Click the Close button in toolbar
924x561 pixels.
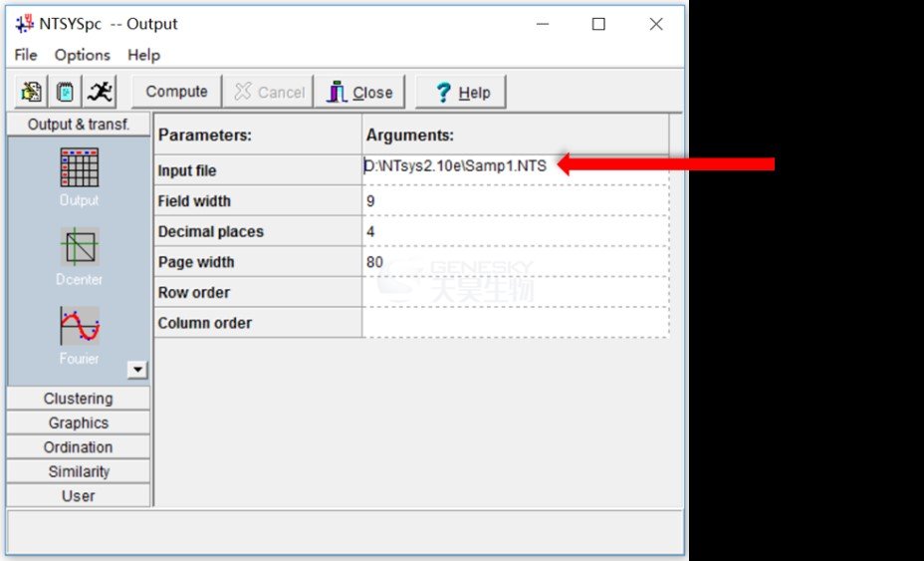click(359, 92)
